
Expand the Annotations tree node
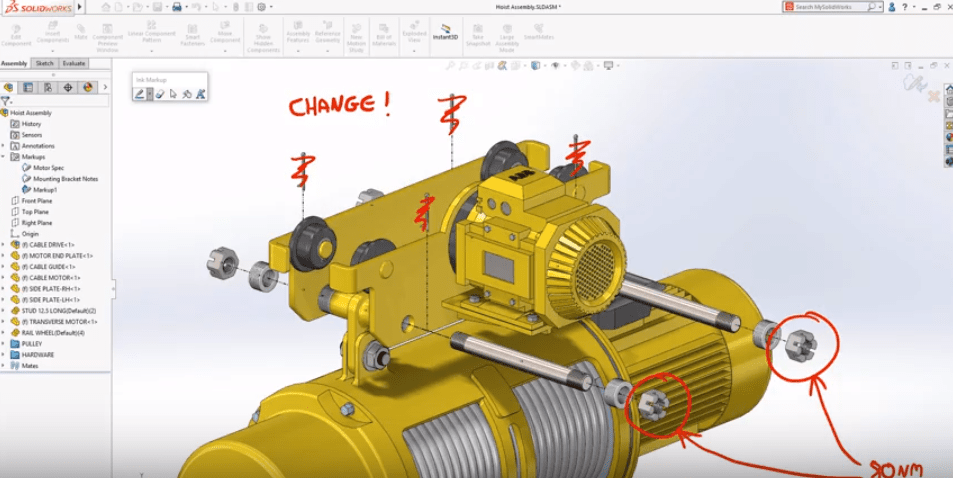pos(4,146)
